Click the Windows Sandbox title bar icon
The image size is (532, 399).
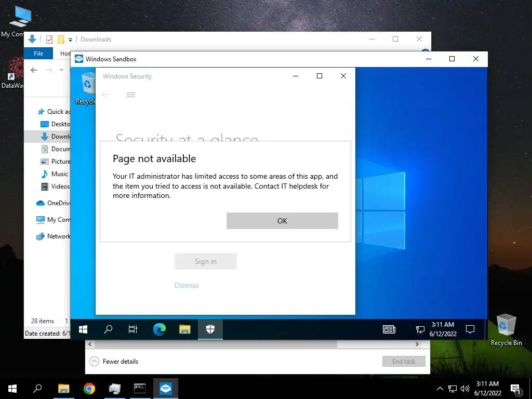[79, 59]
